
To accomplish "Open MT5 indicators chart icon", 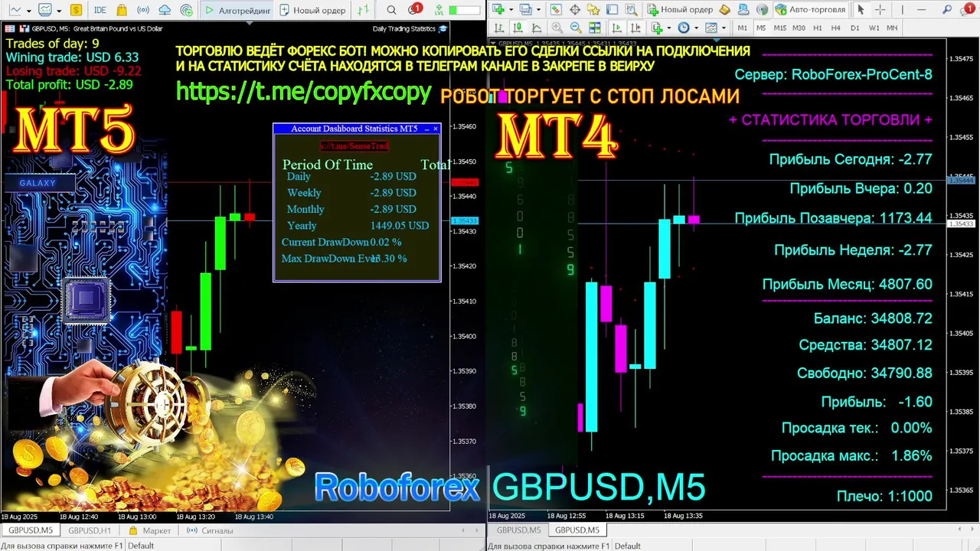I will point(45,10).
